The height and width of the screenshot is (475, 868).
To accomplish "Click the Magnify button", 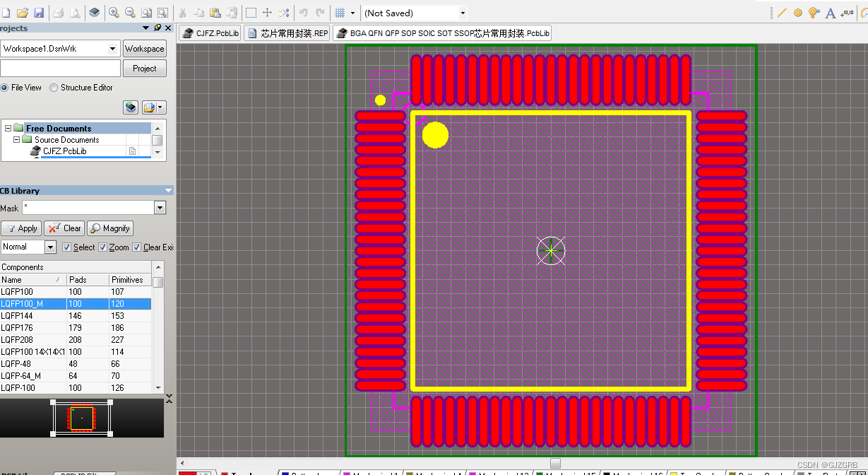I will pyautogui.click(x=109, y=228).
